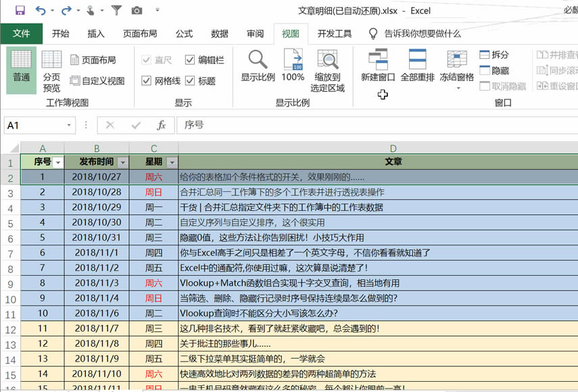Open the filter dropdown for 发布时间 column
The image size is (578, 392).
pyautogui.click(x=122, y=162)
